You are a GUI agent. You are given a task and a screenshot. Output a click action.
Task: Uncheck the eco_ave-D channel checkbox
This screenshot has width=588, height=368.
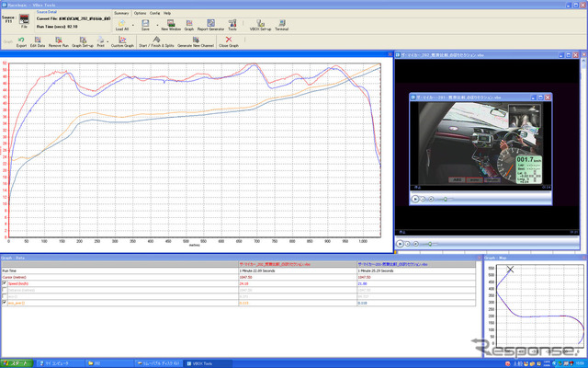click(x=5, y=303)
